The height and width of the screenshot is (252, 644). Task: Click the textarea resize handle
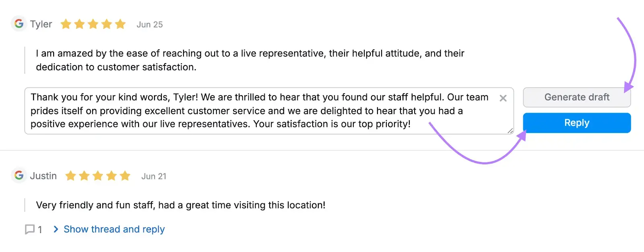[x=510, y=130]
